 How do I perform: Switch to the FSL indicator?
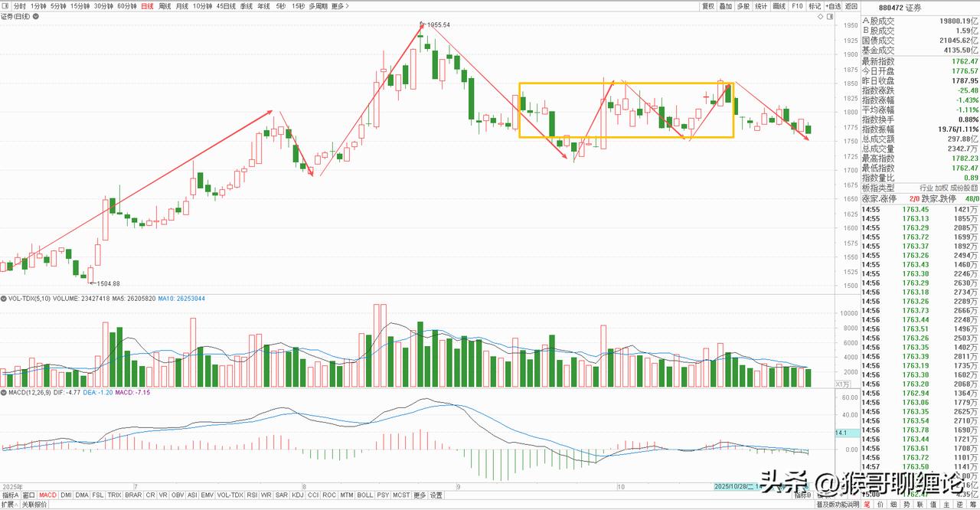click(x=98, y=495)
